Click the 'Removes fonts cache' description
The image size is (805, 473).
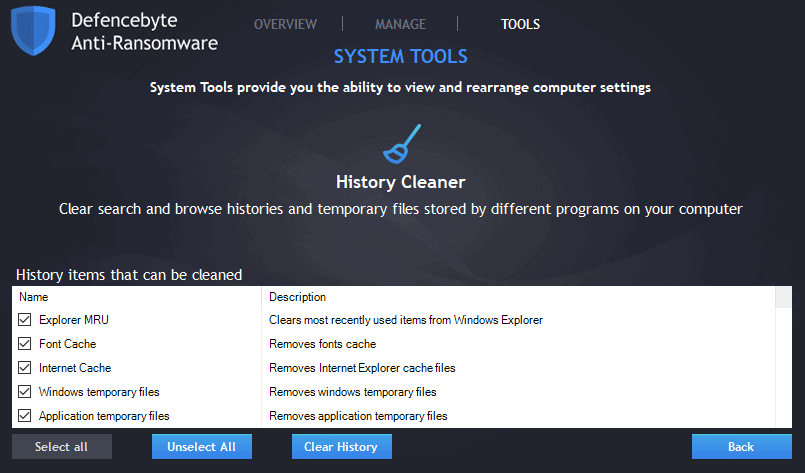click(x=322, y=344)
